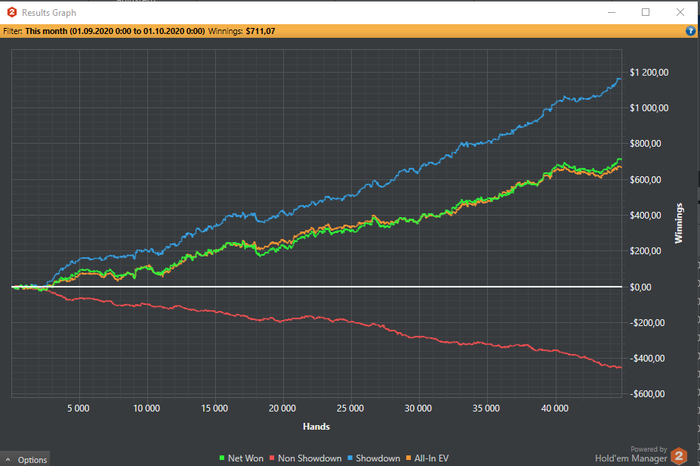Click the Winnings vertical axis title
This screenshot has width=700, height=466.
click(679, 223)
